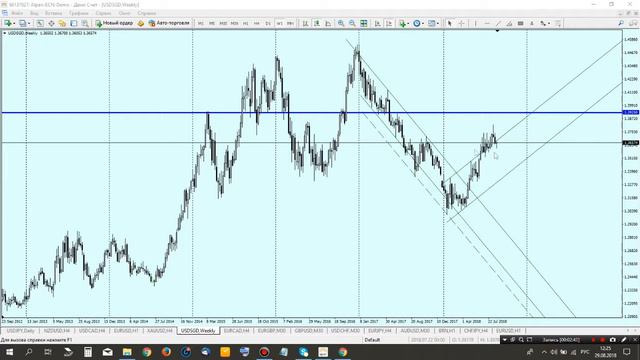Display chart as bar chart
The height and width of the screenshot is (360, 640).
305,23
